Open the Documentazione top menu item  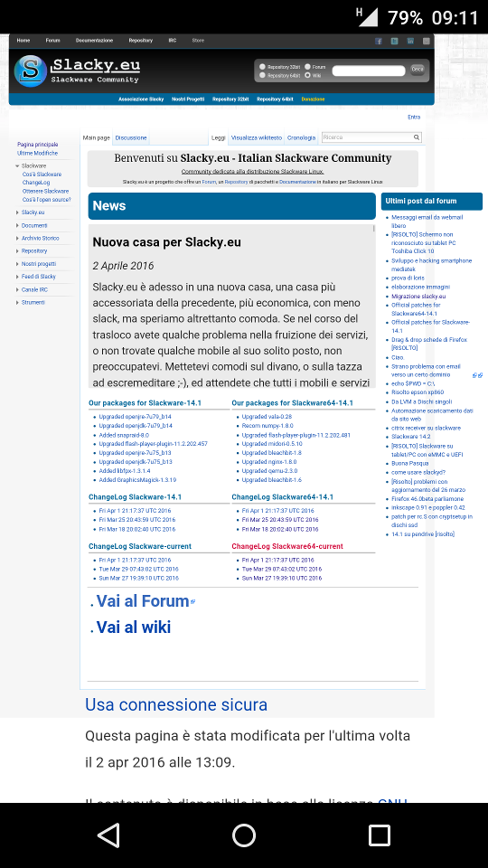pyautogui.click(x=94, y=41)
